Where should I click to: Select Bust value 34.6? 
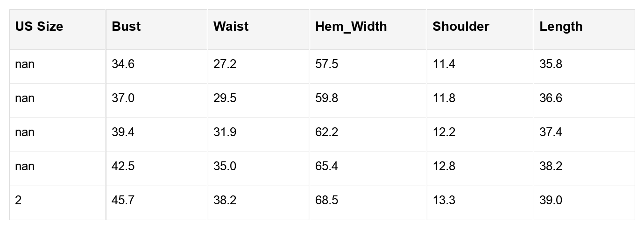[x=123, y=64]
